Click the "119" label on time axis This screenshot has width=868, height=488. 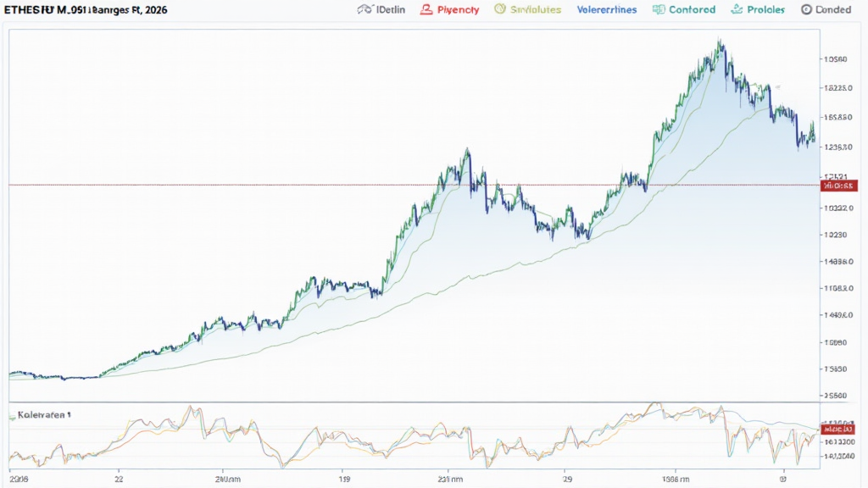(345, 478)
